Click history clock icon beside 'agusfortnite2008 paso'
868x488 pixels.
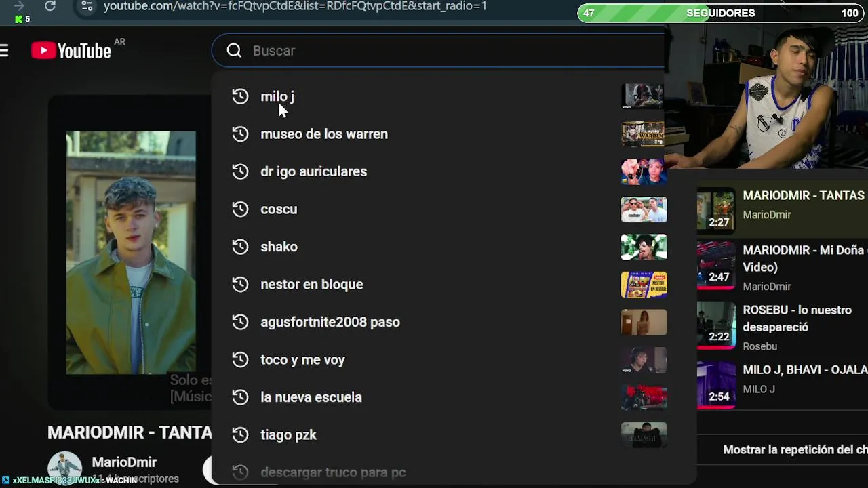[x=240, y=322]
